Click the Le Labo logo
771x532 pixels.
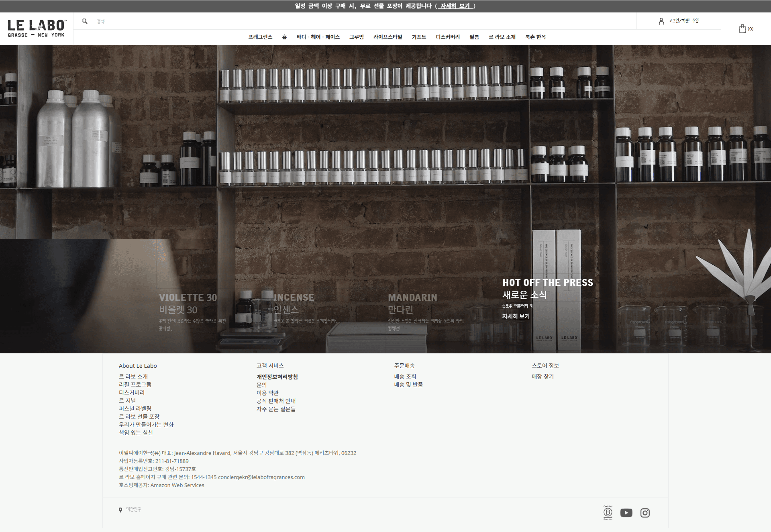point(37,29)
